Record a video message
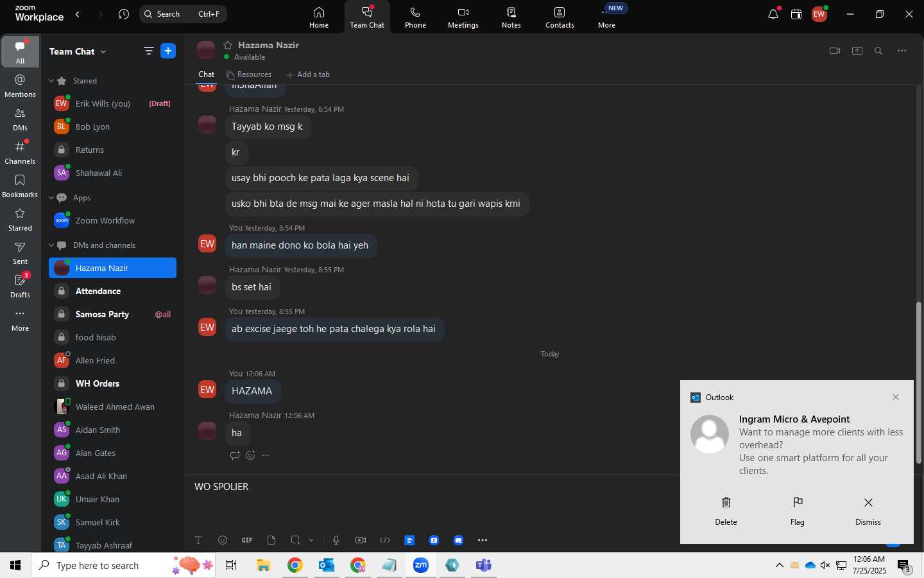 pyautogui.click(x=361, y=540)
